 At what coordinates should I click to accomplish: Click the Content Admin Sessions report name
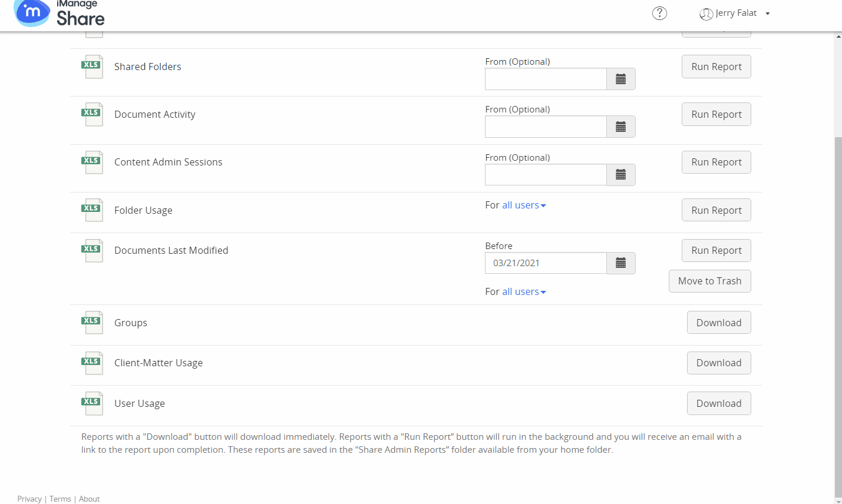169,162
